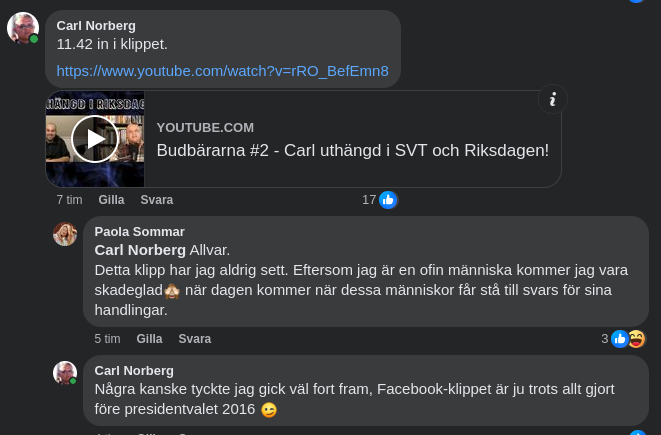Click the 7 tim timestamp
The image size is (661, 435).
click(x=69, y=200)
